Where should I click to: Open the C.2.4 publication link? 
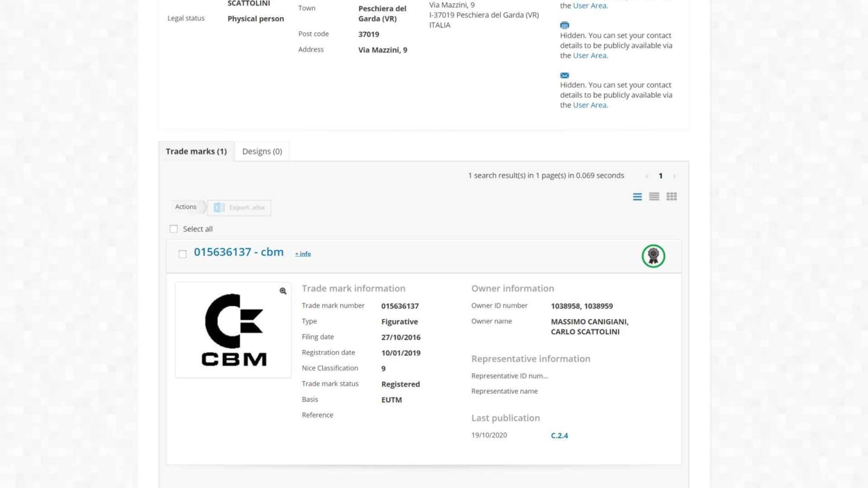[x=559, y=436]
